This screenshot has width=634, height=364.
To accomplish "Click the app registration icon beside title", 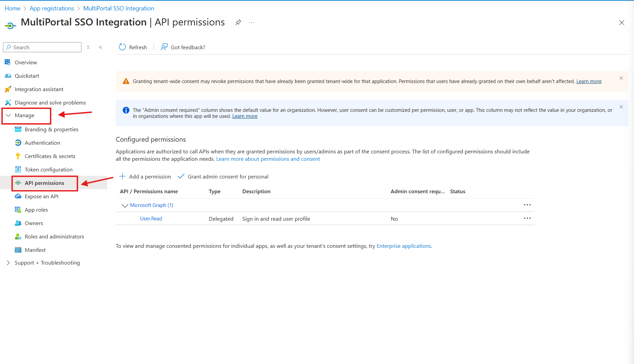I will 10,25.
